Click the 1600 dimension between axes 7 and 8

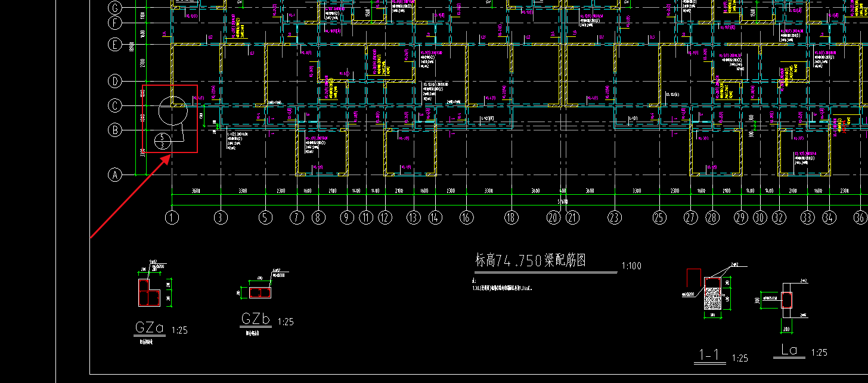point(308,191)
